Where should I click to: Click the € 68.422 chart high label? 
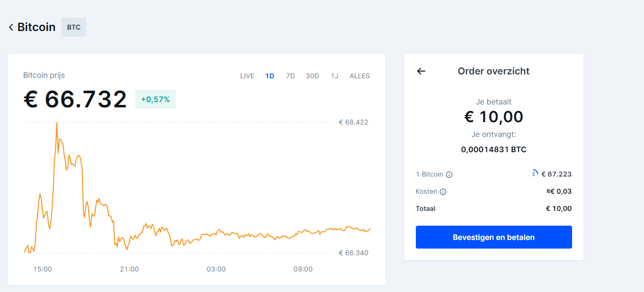353,122
